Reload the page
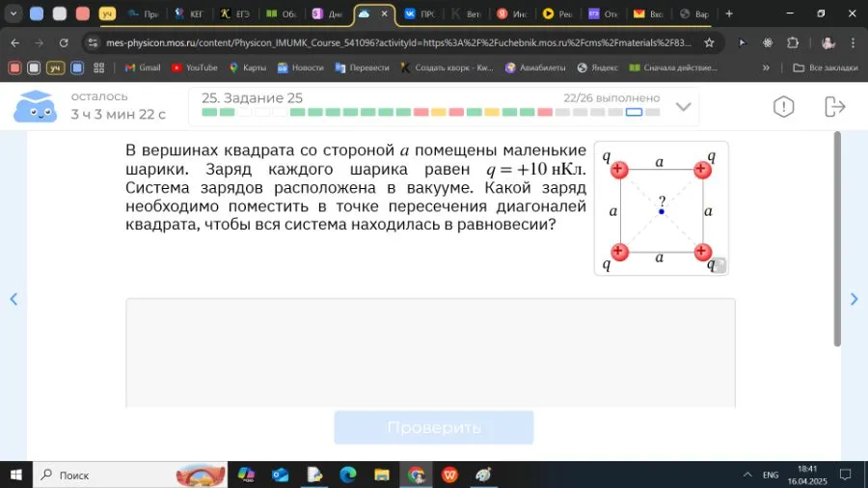 click(x=64, y=42)
